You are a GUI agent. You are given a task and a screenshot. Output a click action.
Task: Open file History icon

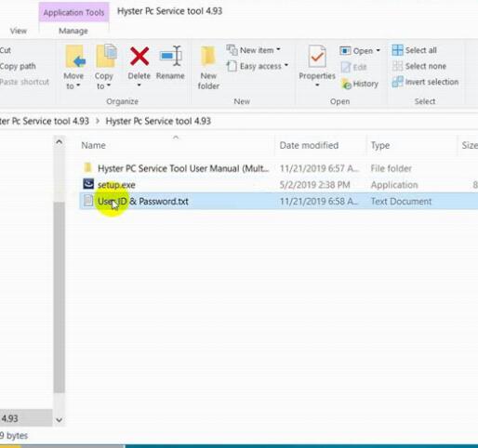[x=346, y=84]
